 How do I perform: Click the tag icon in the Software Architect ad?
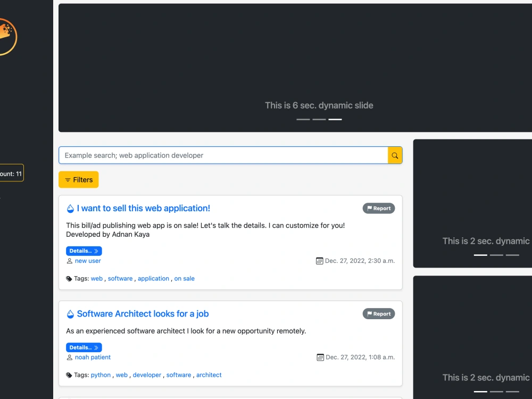coord(69,375)
